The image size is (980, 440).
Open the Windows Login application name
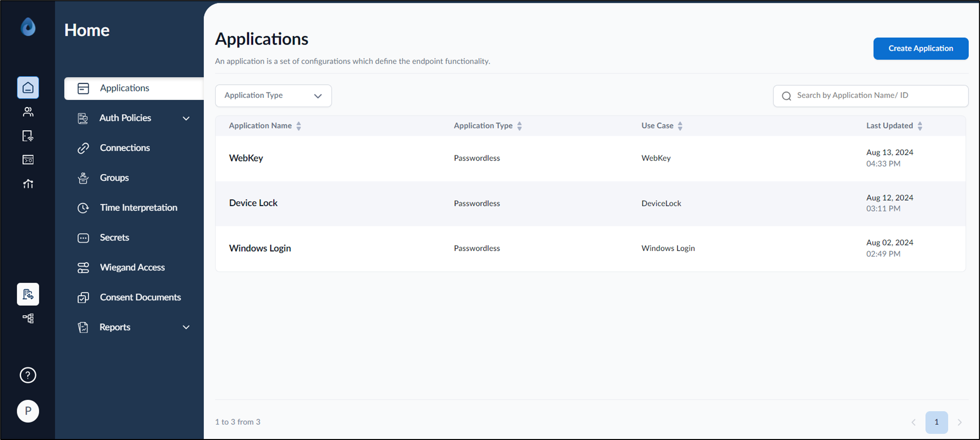260,248
